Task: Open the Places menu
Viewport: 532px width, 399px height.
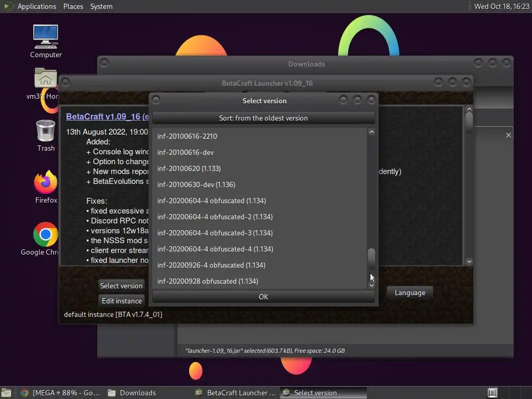Action: [x=73, y=6]
